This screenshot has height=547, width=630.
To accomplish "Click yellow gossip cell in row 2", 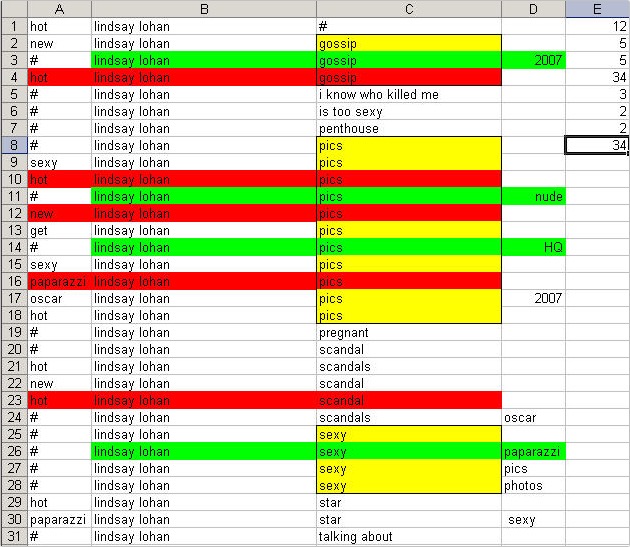I will (409, 43).
